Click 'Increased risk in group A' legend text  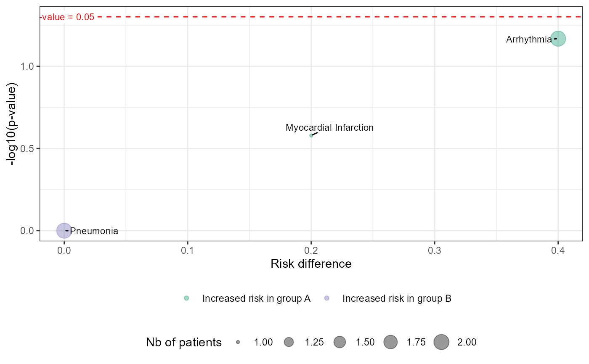[x=256, y=299]
